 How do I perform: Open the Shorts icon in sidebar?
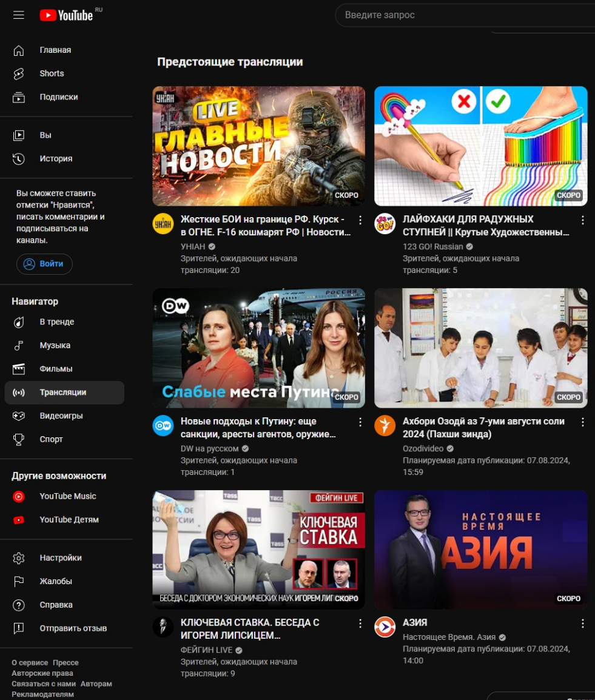(19, 73)
